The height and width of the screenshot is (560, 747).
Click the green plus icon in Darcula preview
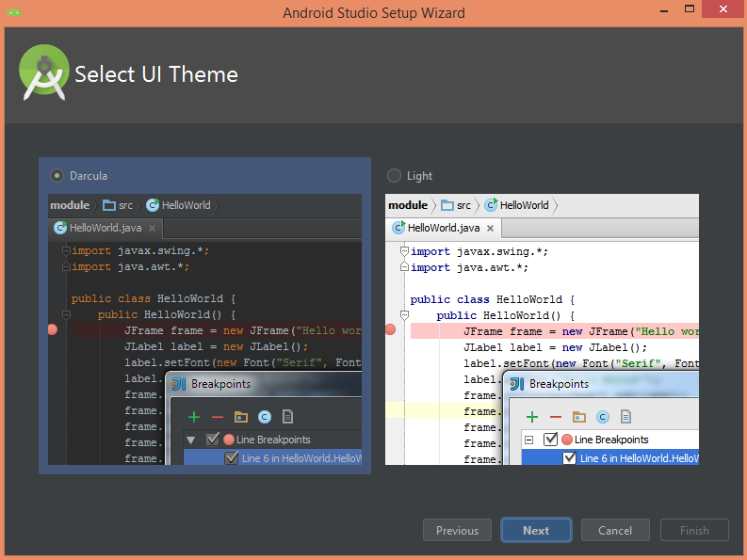(x=194, y=417)
